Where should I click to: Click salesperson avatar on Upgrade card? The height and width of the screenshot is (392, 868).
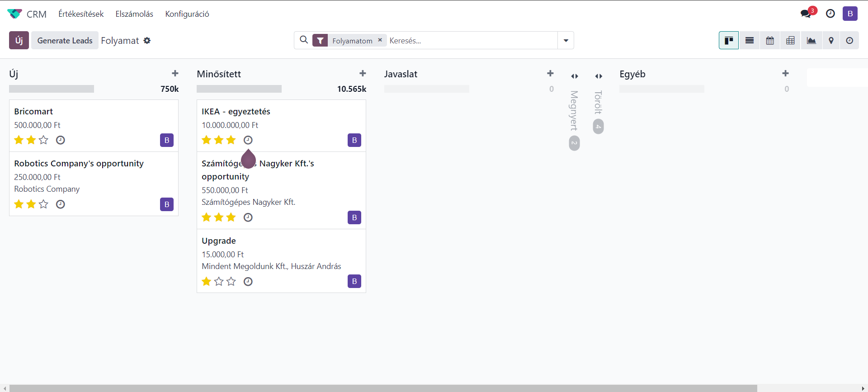pos(354,281)
